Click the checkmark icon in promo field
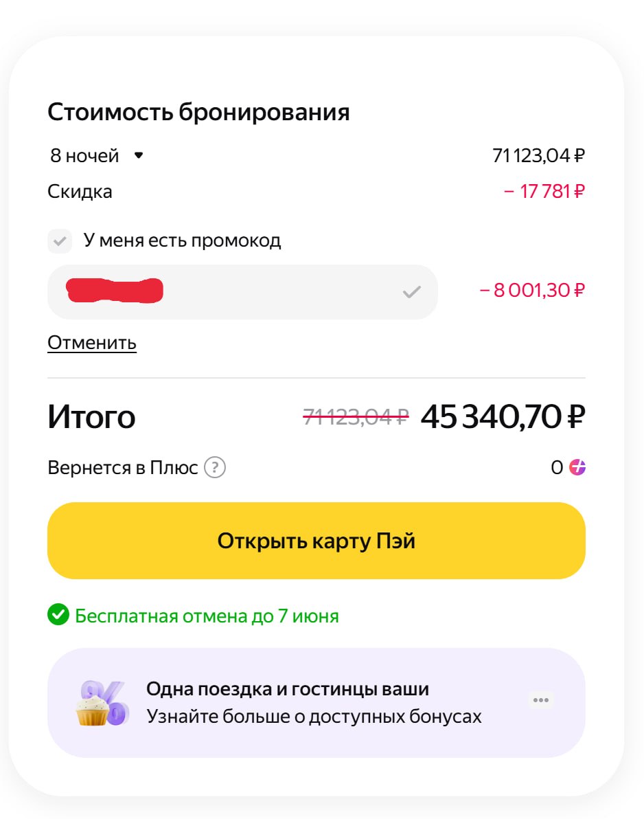Viewport: 644px width, 819px height. 411,293
